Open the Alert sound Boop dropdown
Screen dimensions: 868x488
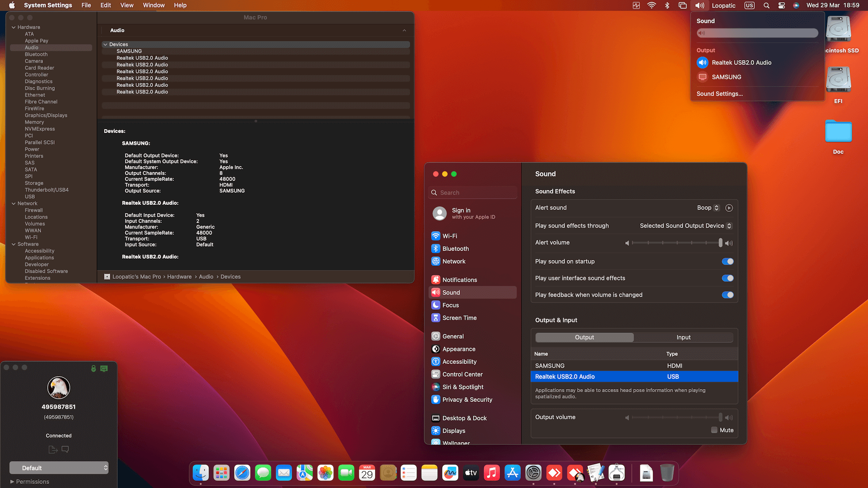click(708, 208)
